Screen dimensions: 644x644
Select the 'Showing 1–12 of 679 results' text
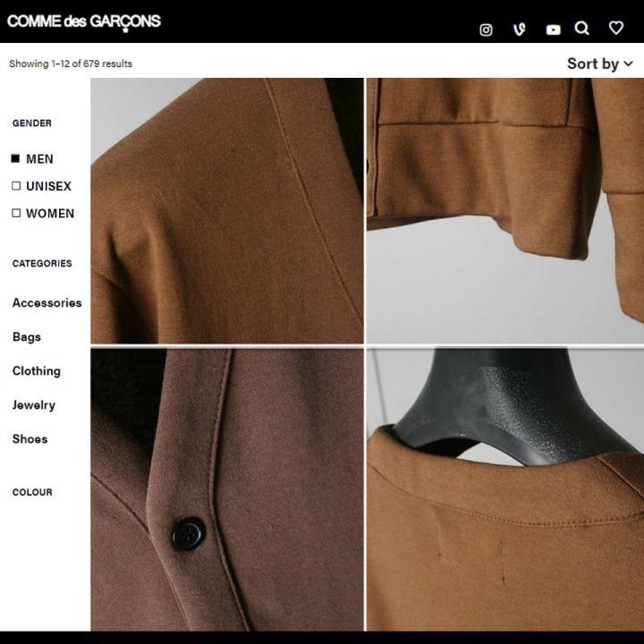71,64
